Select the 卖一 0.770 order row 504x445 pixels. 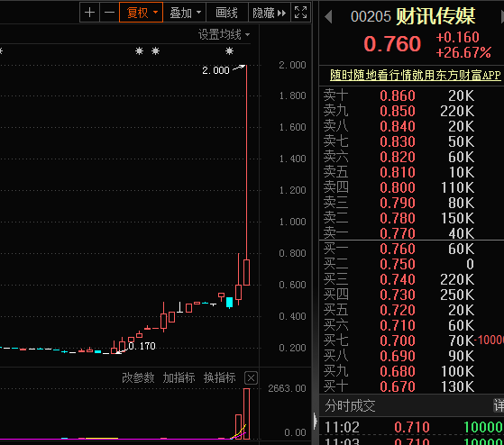[x=411, y=233]
